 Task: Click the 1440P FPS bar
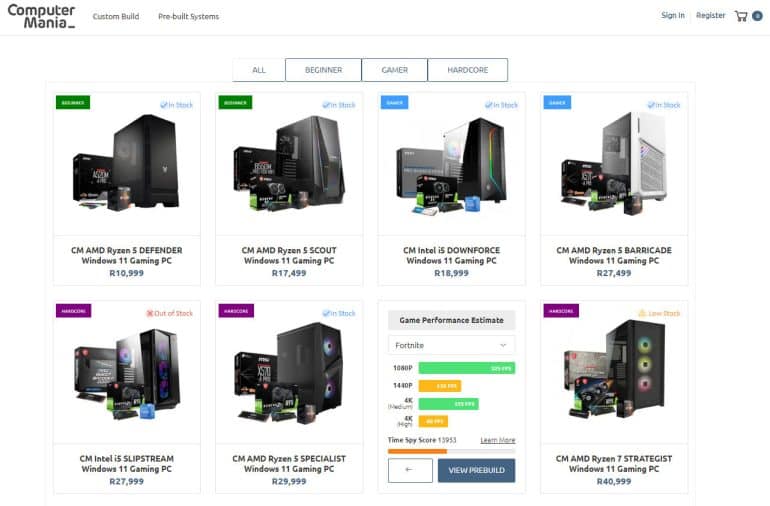point(440,386)
